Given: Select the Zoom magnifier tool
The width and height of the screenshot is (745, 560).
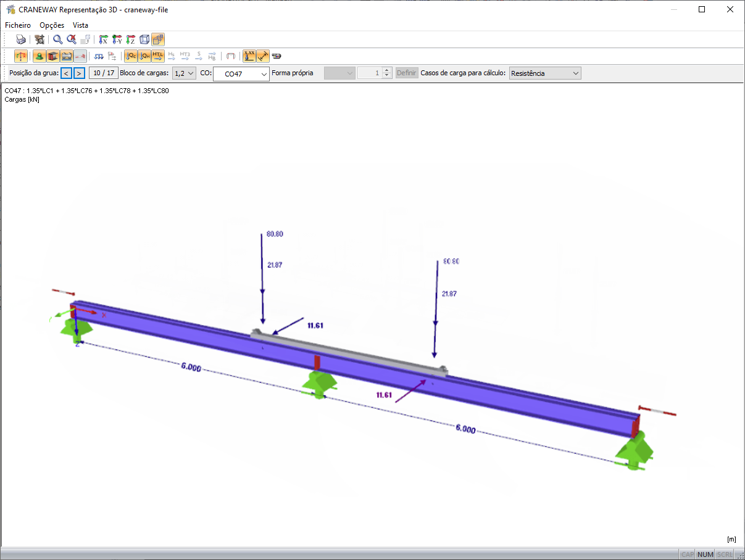Looking at the screenshot, I should click(x=57, y=39).
